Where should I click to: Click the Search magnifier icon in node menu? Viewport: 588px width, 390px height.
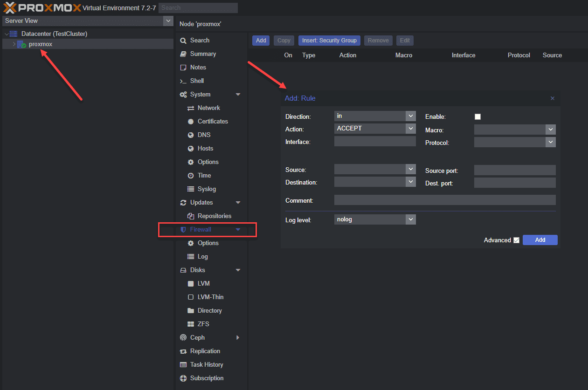click(x=183, y=41)
